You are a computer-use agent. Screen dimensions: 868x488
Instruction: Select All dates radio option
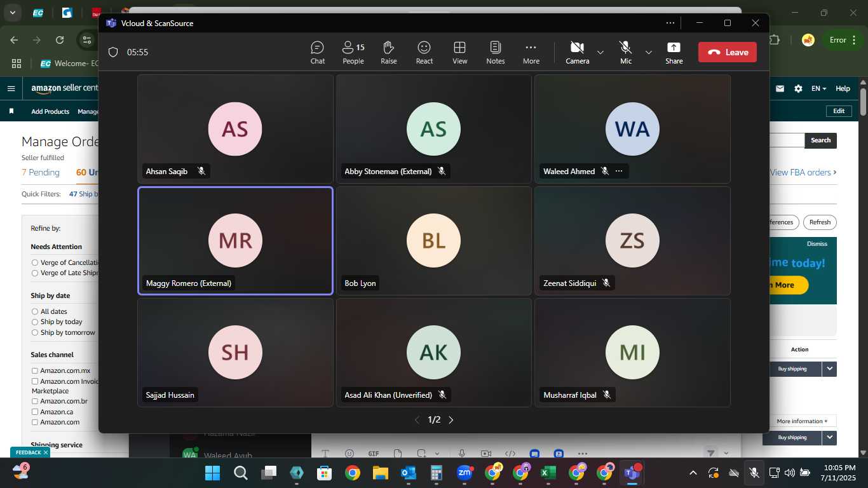coord(35,312)
